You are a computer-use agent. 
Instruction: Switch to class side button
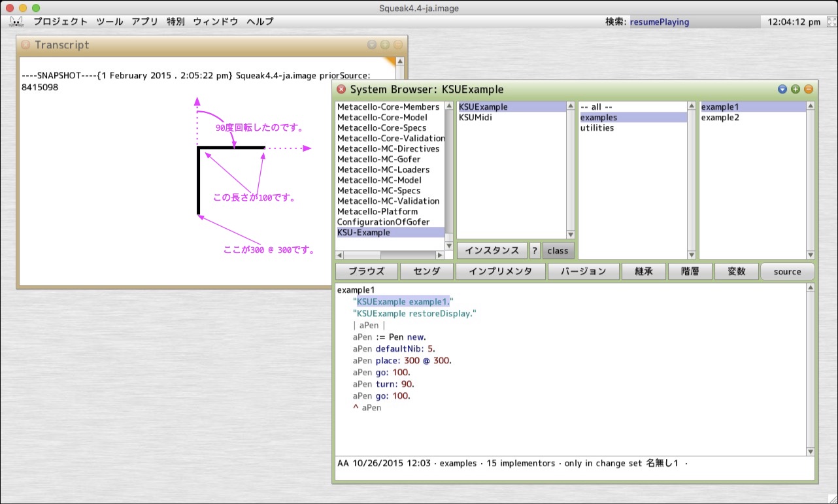pyautogui.click(x=558, y=250)
